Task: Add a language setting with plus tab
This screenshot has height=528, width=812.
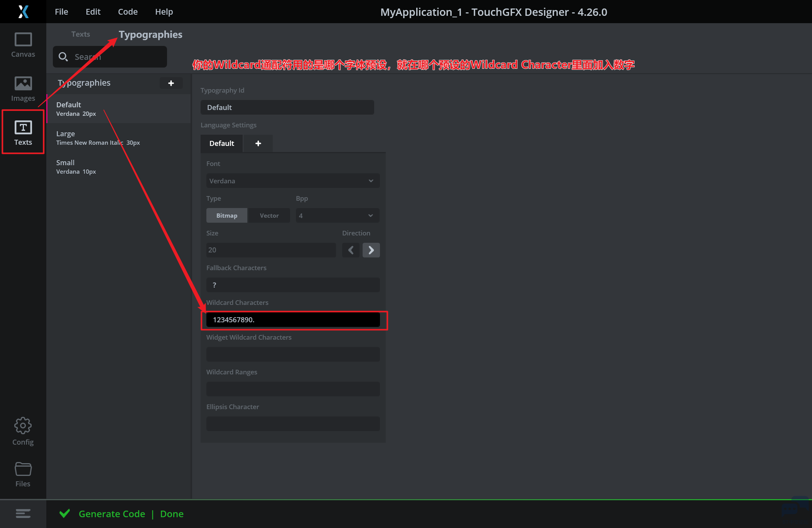Action: point(258,143)
